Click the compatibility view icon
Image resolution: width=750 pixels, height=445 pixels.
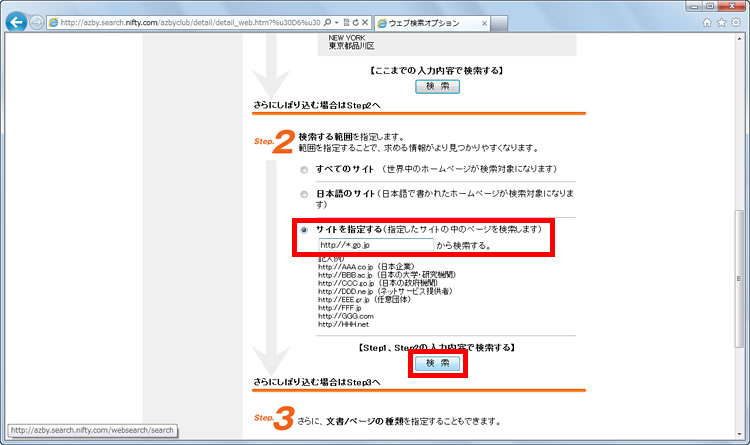point(346,22)
